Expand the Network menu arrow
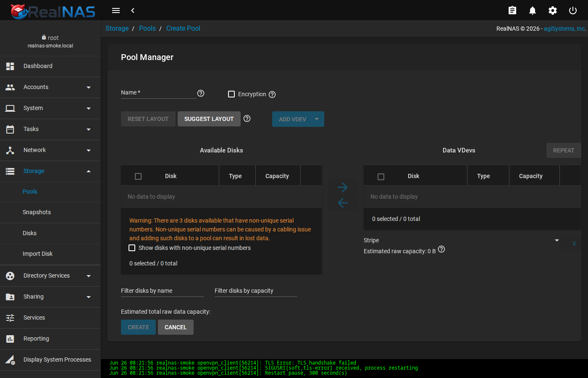The height and width of the screenshot is (378, 588). (89, 150)
